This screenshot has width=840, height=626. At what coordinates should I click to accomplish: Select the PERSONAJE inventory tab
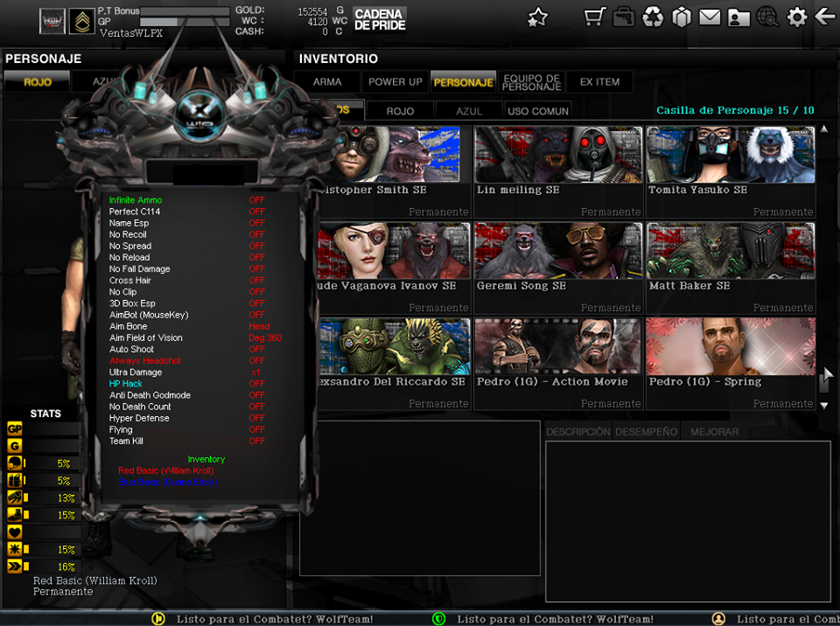tap(464, 82)
